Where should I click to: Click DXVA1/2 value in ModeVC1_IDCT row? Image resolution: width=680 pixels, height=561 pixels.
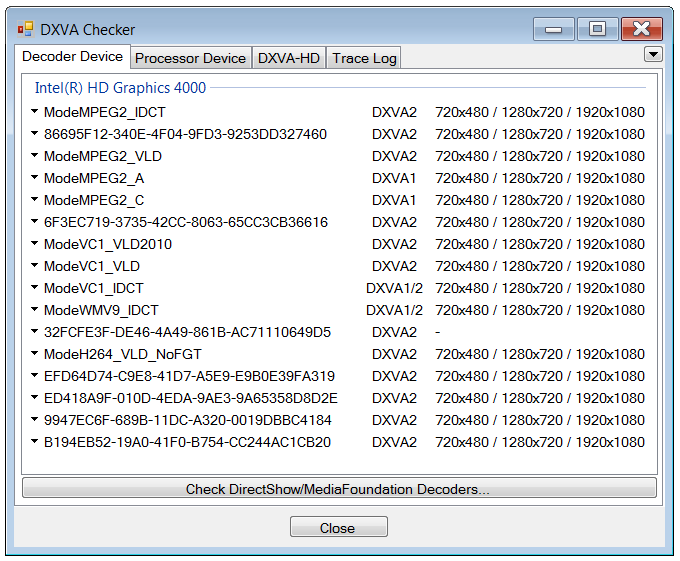[x=394, y=288]
